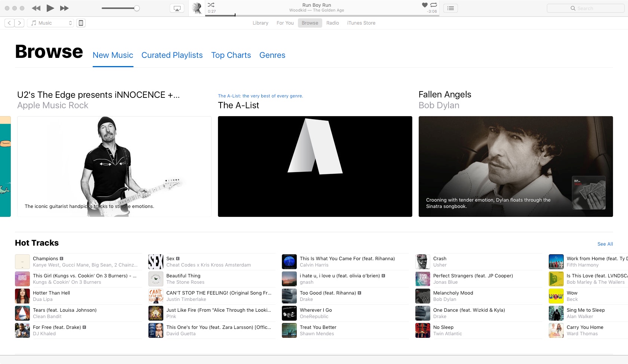This screenshot has width=628, height=364.
Task: Click CAN'T STOP THE FEELING artwork
Action: pyautogui.click(x=156, y=296)
